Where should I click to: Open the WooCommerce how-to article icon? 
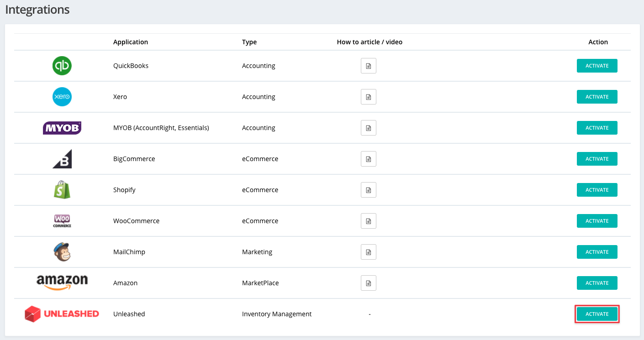tap(368, 221)
